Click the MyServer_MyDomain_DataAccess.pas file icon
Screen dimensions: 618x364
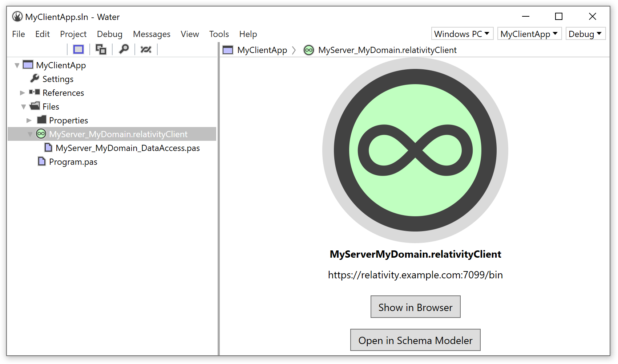coord(48,147)
